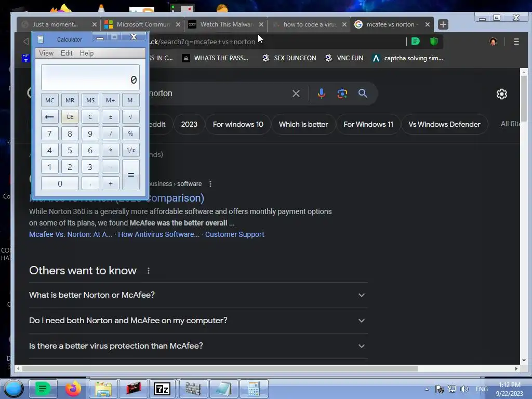Screen dimensions: 532x399
Task: Expand Is there a better virus protection question
Action: pyautogui.click(x=198, y=346)
